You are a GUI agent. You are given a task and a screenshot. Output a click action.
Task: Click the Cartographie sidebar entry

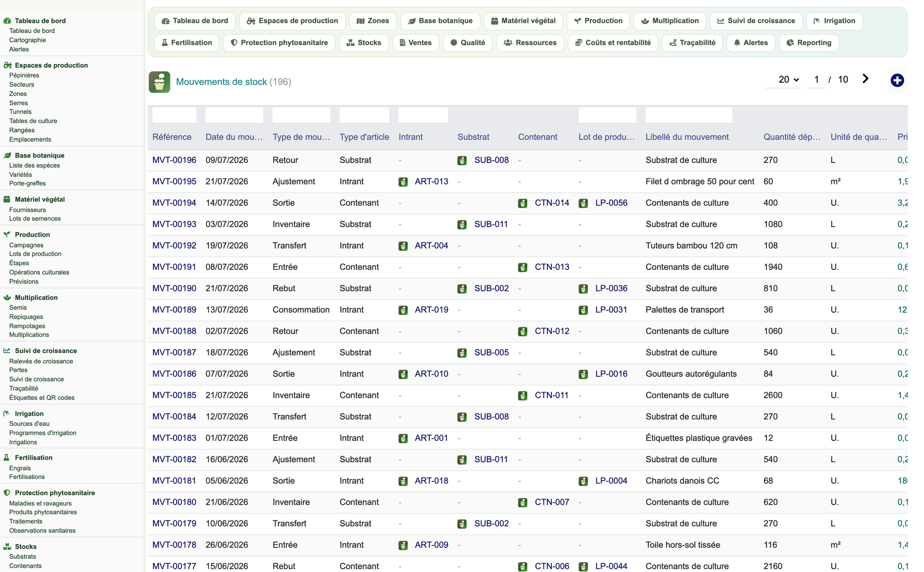28,40
